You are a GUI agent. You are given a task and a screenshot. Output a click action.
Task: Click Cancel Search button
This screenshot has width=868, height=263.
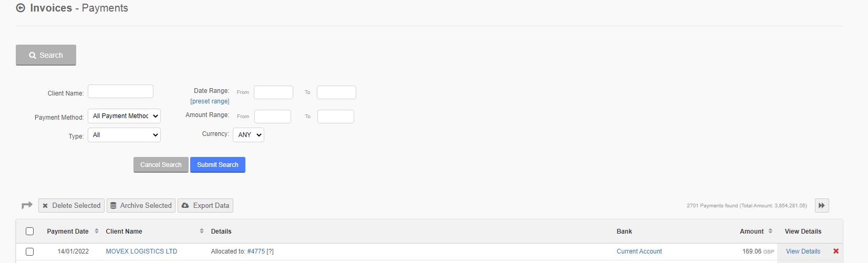(161, 165)
